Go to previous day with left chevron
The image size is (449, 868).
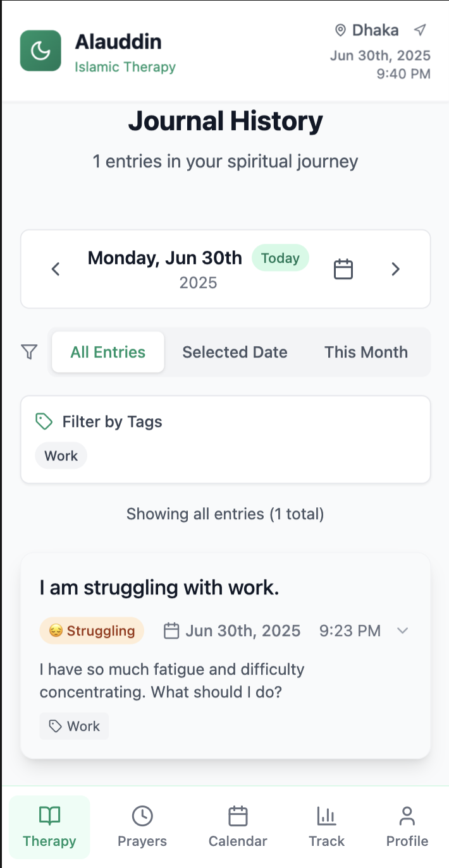click(x=56, y=269)
